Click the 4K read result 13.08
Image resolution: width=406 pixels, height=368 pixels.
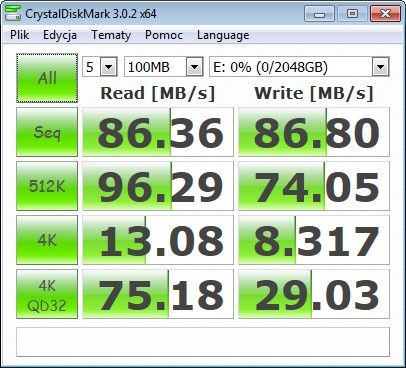[x=158, y=240]
